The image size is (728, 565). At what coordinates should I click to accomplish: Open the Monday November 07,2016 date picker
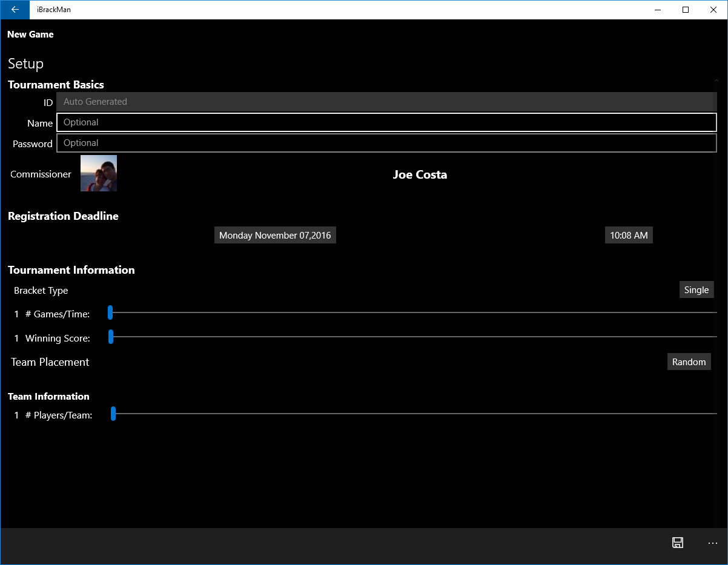click(275, 236)
